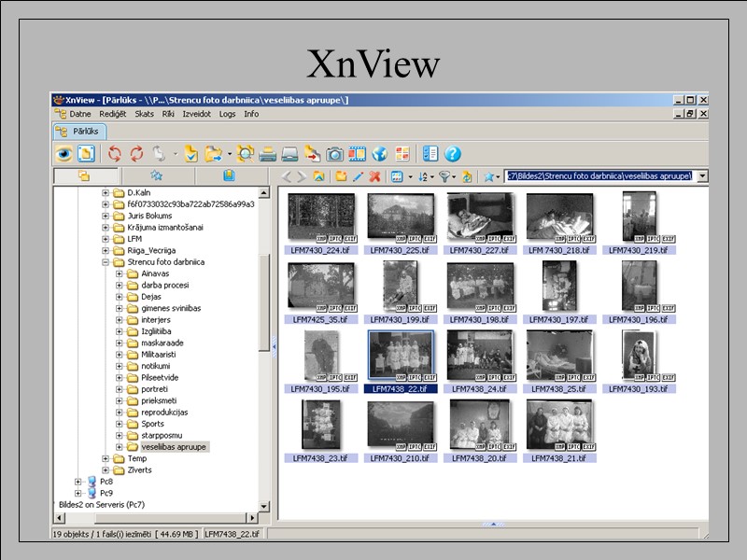The width and height of the screenshot is (747, 560).
Task: Click the red delete X icon
Action: [x=375, y=176]
